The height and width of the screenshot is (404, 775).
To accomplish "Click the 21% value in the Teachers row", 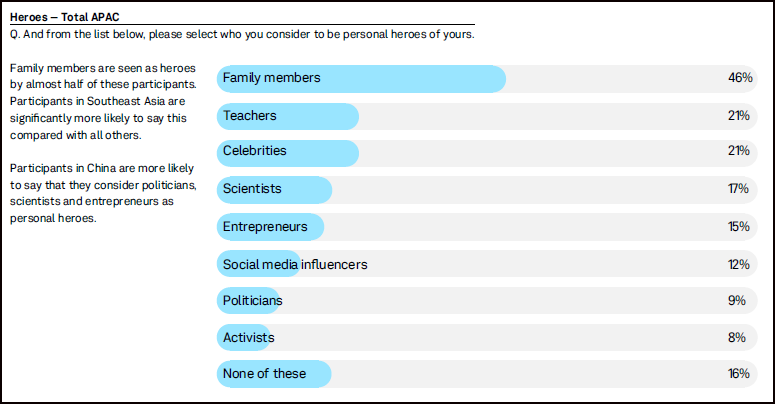I will 739,116.
